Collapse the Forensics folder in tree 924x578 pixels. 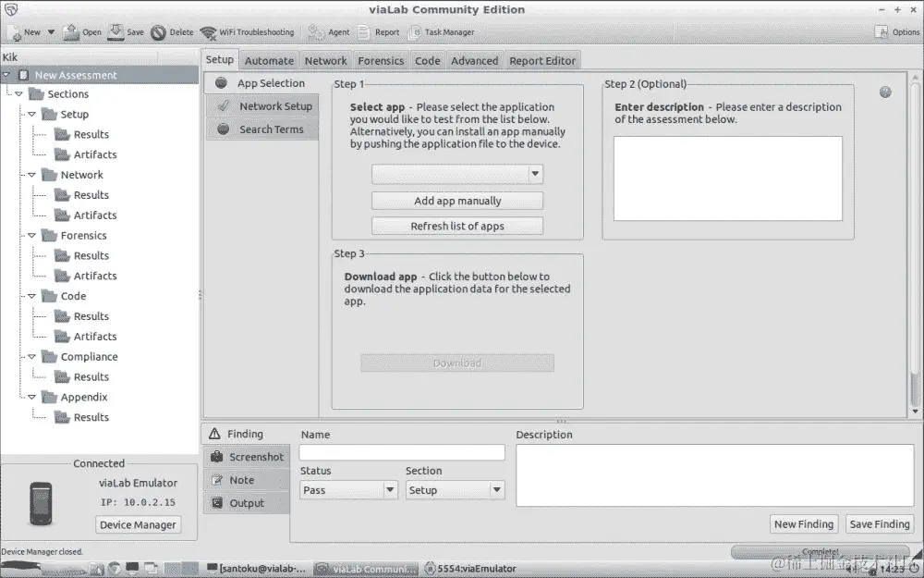pos(31,235)
